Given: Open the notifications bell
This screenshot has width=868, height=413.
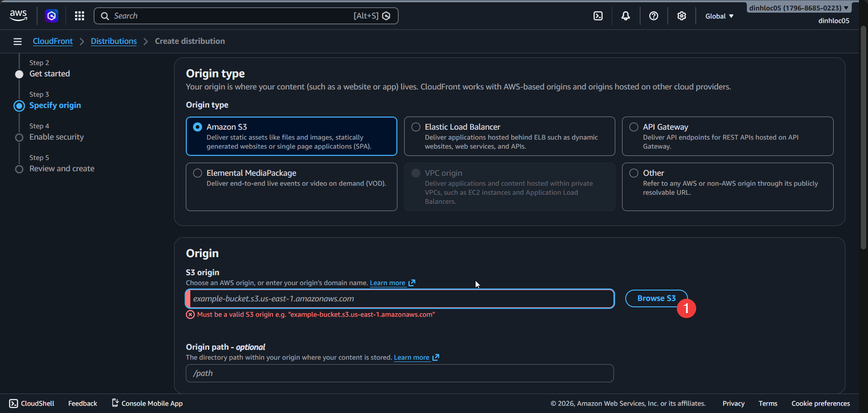Looking at the screenshot, I should tap(626, 16).
